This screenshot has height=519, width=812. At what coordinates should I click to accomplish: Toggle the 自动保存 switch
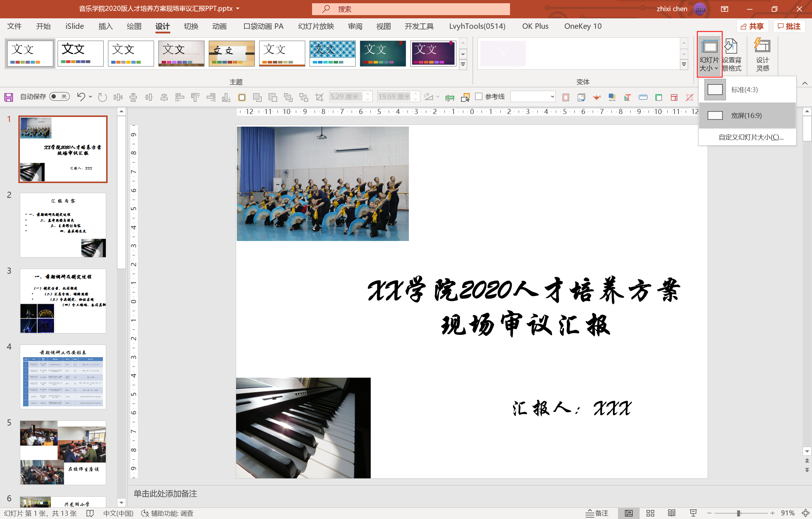tap(59, 96)
